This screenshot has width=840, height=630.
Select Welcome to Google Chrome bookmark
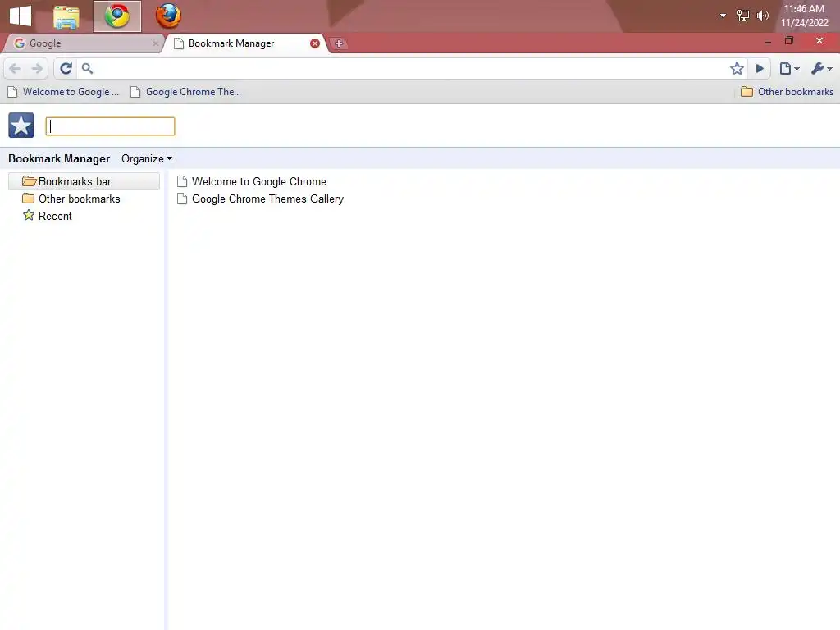click(251, 181)
